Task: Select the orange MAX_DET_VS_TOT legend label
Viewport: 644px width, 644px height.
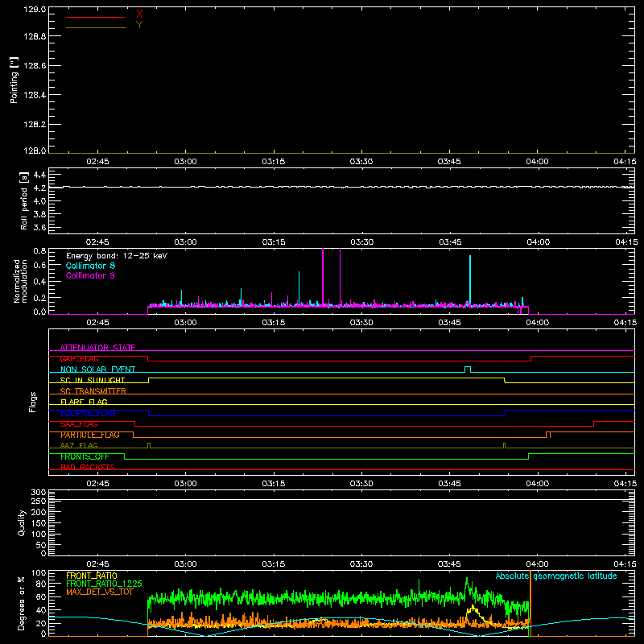Action: (100, 592)
